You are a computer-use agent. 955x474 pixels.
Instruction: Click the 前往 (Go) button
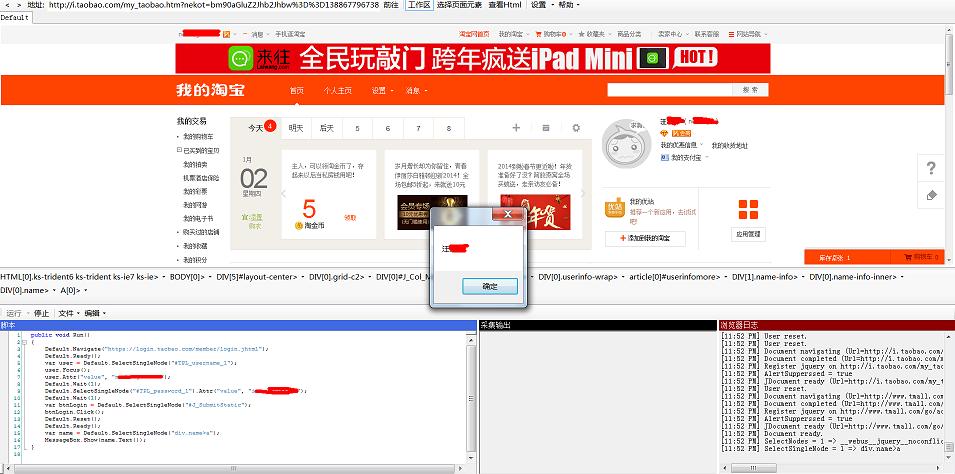pyautogui.click(x=392, y=5)
